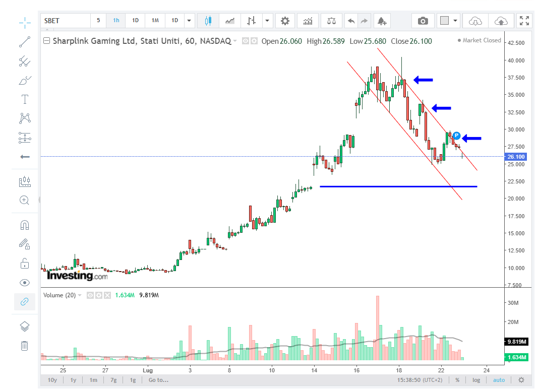Toggle log scale

click(x=476, y=380)
